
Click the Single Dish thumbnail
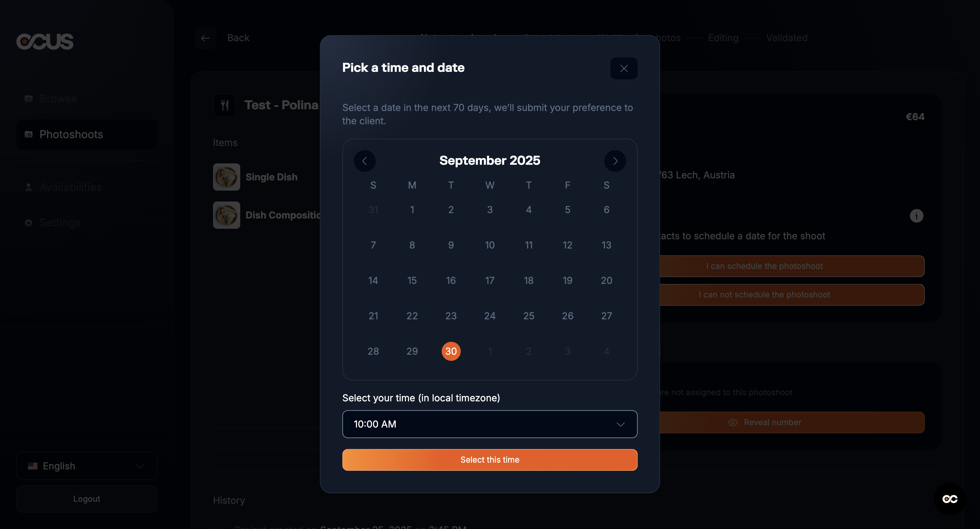pyautogui.click(x=226, y=177)
